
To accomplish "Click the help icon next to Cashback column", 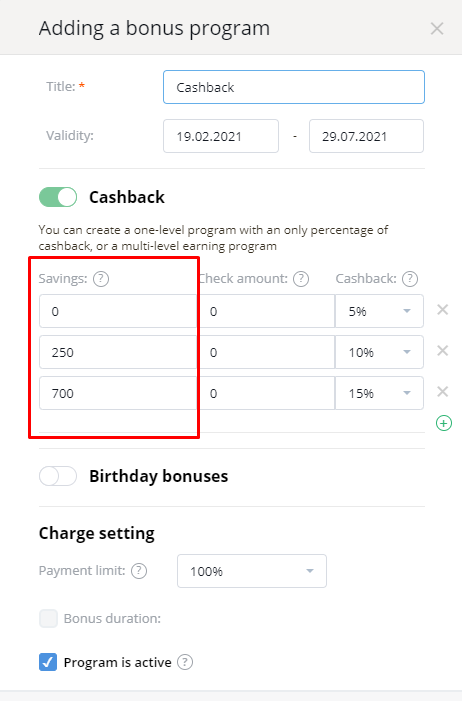I will pos(410,279).
